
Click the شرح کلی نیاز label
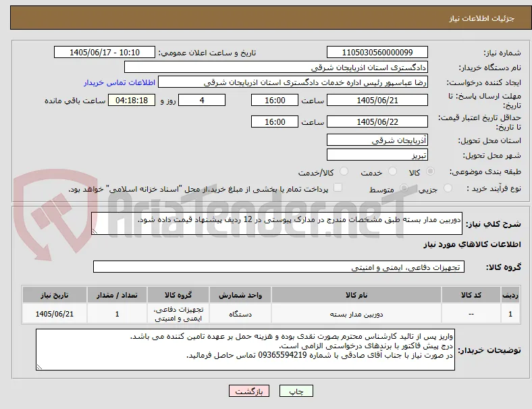493,224
